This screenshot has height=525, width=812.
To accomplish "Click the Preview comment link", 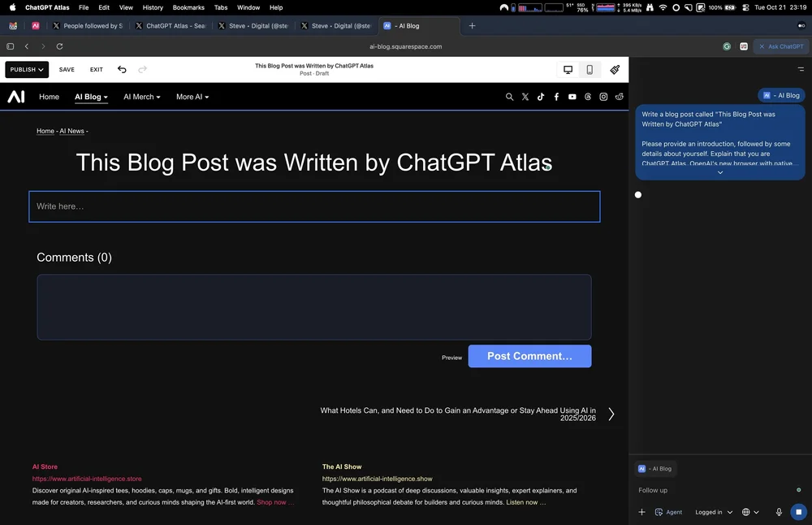I will (x=451, y=358).
